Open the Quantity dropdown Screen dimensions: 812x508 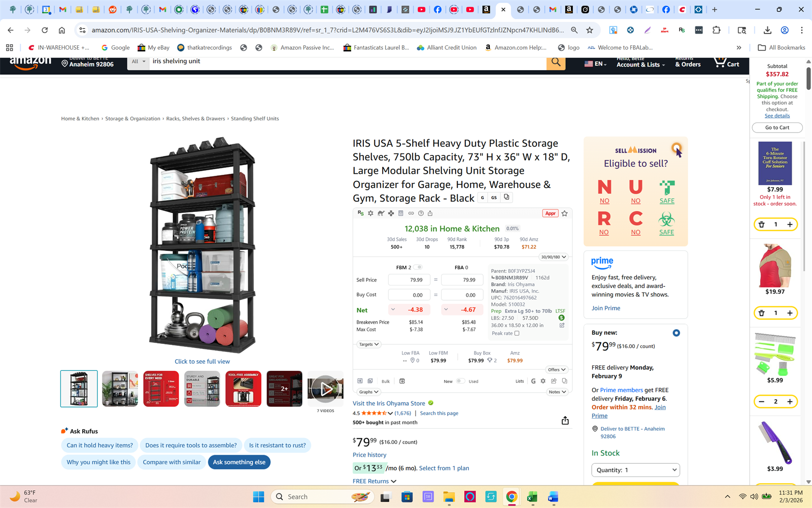click(x=635, y=470)
